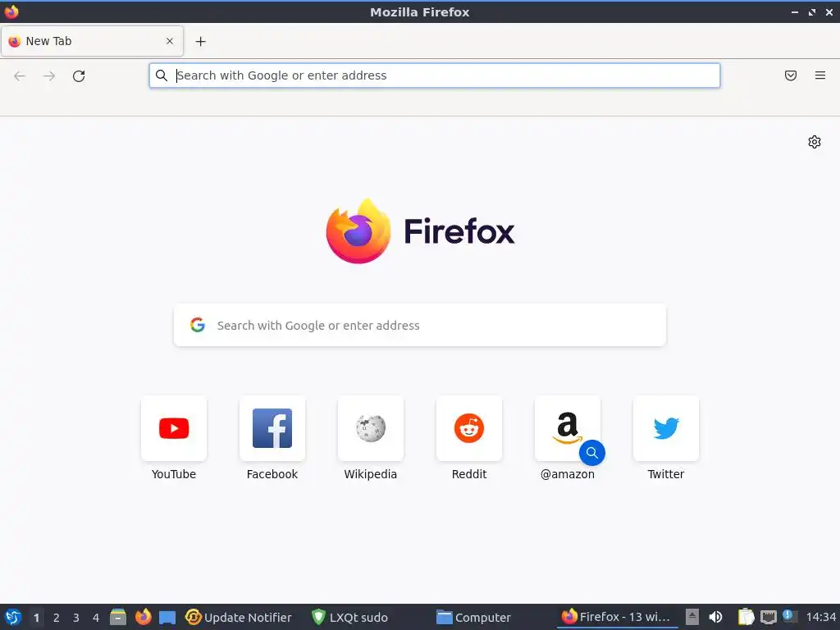Switch to Update Notifier window

click(239, 617)
